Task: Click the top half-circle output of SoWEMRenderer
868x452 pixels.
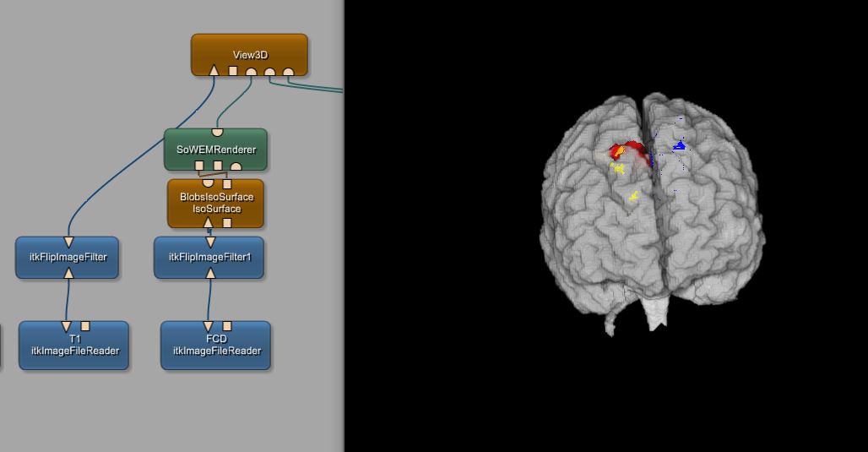Action: 217,132
